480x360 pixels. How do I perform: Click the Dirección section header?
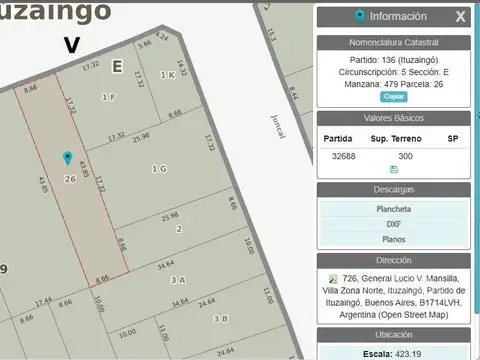tap(394, 260)
